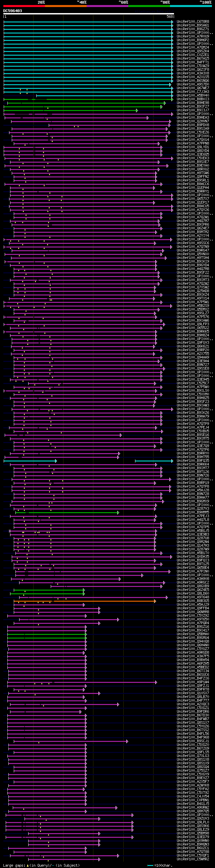This screenshot has height=868, width=215.
Task: Click the orange ~40% identity legend bar
Action: tap(66, 6)
